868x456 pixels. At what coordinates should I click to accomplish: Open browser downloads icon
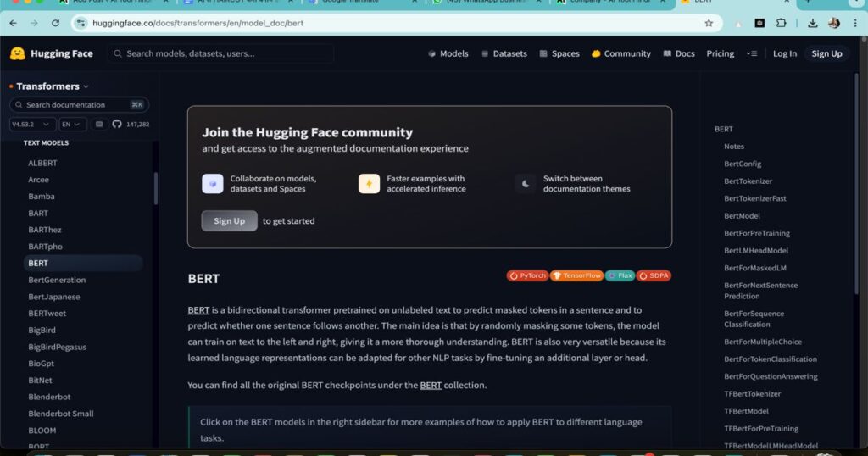[x=813, y=23]
